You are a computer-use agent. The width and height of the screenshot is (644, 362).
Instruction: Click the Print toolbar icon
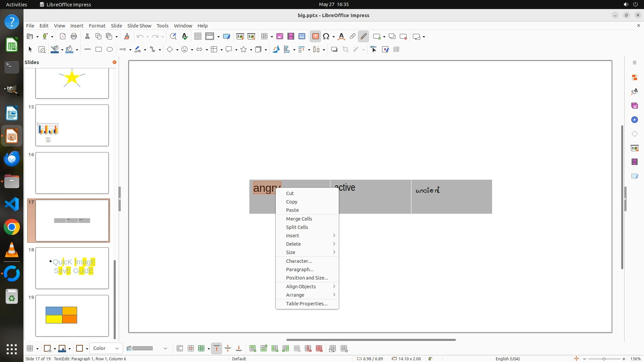(74, 37)
